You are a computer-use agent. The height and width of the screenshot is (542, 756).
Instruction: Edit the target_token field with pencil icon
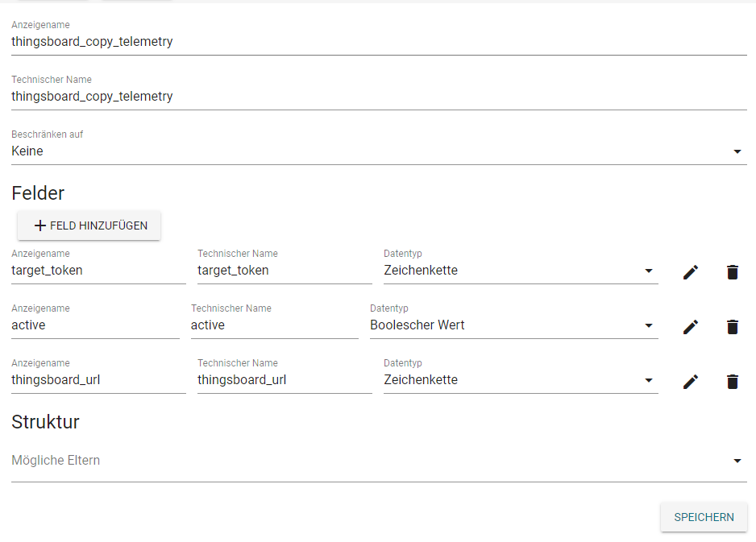pyautogui.click(x=690, y=272)
